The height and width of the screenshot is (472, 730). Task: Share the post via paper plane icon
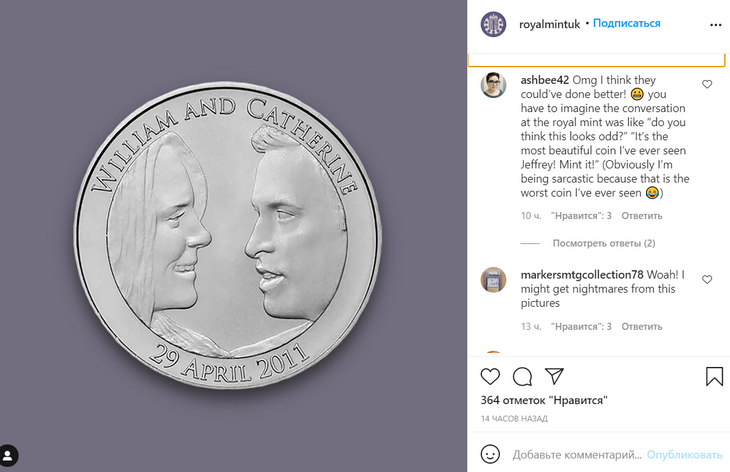pos(554,377)
